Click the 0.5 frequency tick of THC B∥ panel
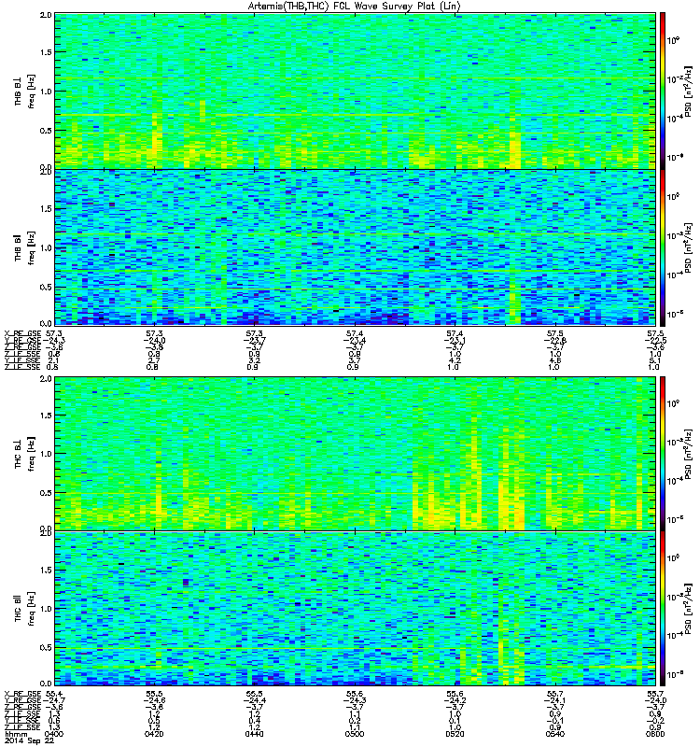This screenshot has width=700, height=747. [46, 647]
